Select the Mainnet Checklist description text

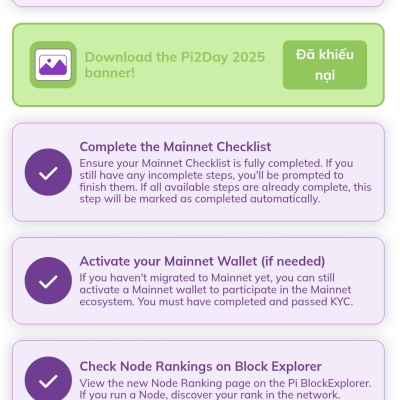click(x=225, y=181)
